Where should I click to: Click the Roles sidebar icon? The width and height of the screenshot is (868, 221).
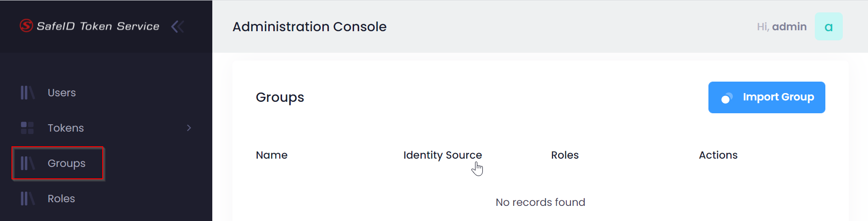coord(27,199)
